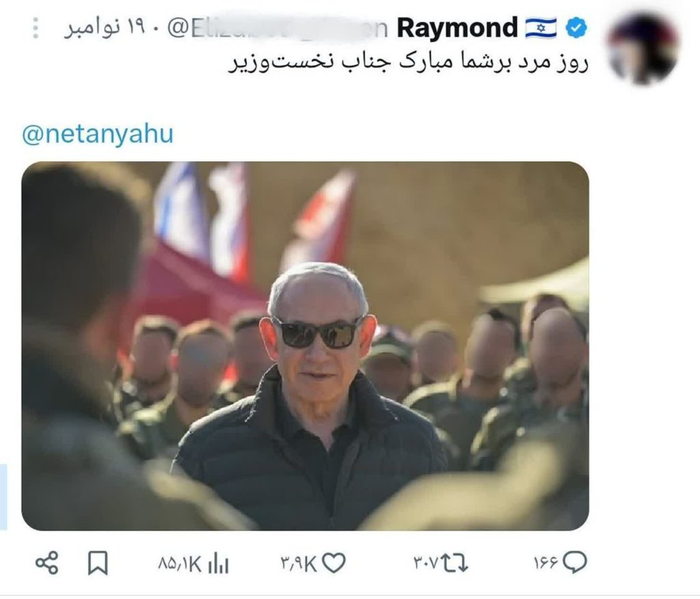
Task: Click the Israel flag emoji beside the name
Action: coord(541,28)
